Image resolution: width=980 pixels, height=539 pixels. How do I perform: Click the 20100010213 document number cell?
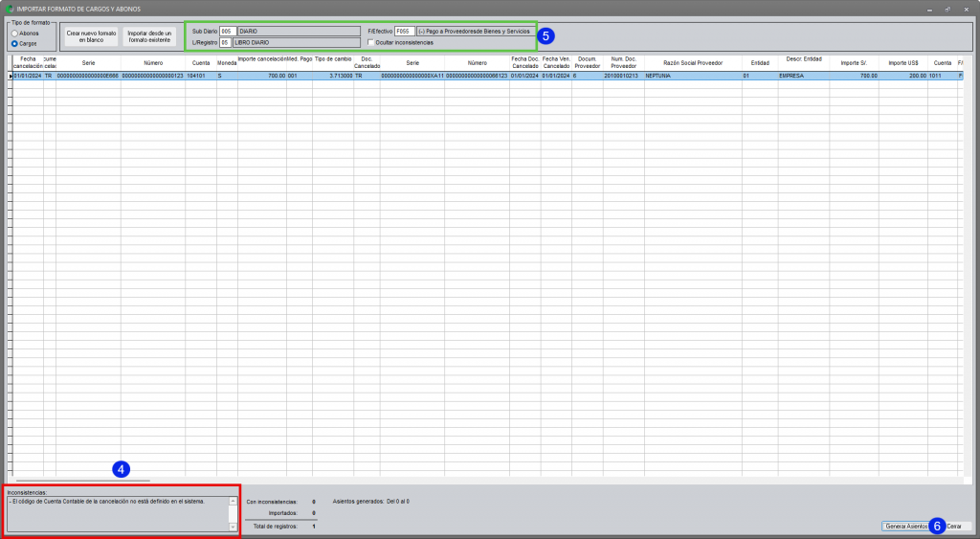coord(624,76)
